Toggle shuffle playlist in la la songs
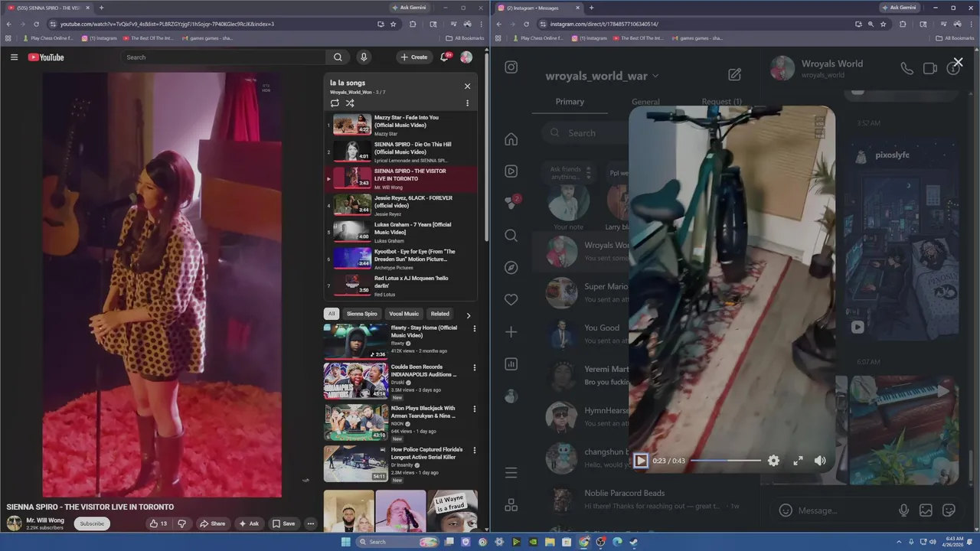This screenshot has height=551, width=980. (350, 103)
